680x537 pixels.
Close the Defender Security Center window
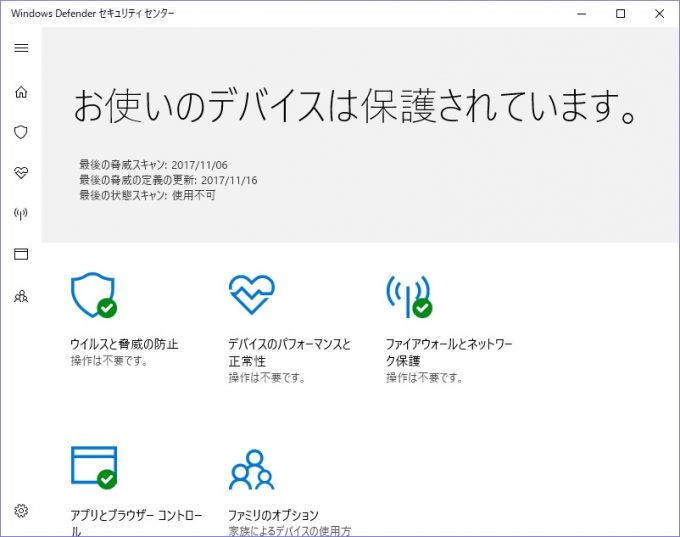660,13
